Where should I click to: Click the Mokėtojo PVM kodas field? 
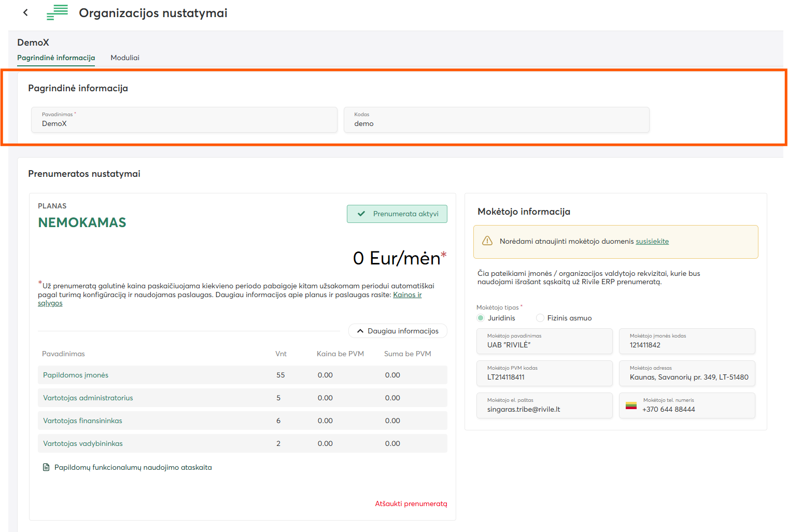click(x=544, y=373)
